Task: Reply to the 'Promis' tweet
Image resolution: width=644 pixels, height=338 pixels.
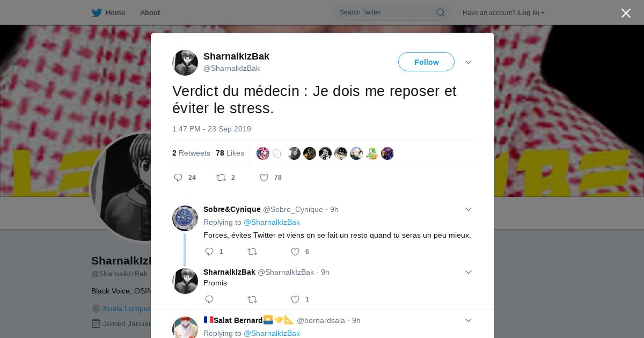Action: (x=209, y=299)
